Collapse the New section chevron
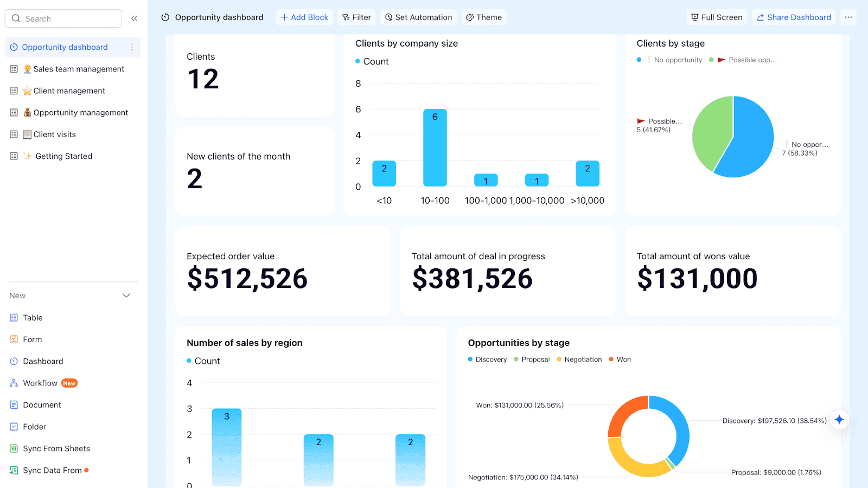This screenshot has width=868, height=488. tap(126, 296)
